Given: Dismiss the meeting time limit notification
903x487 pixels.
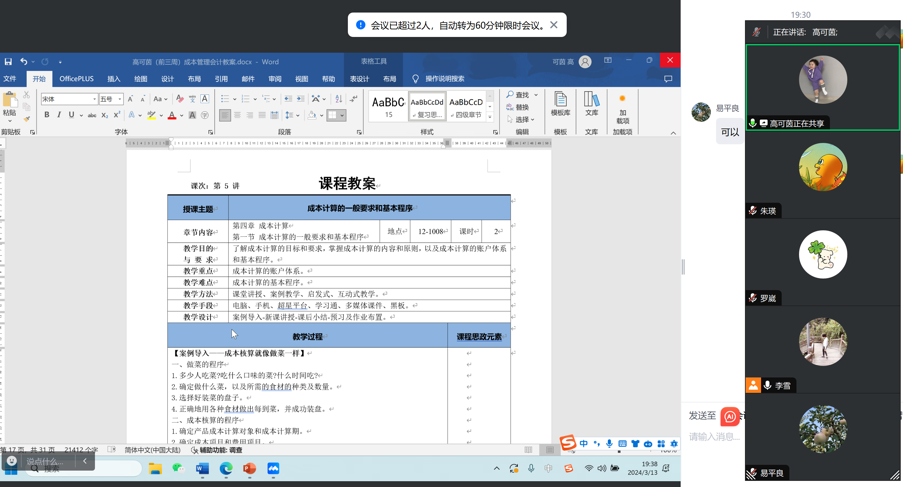Looking at the screenshot, I should [x=553, y=25].
